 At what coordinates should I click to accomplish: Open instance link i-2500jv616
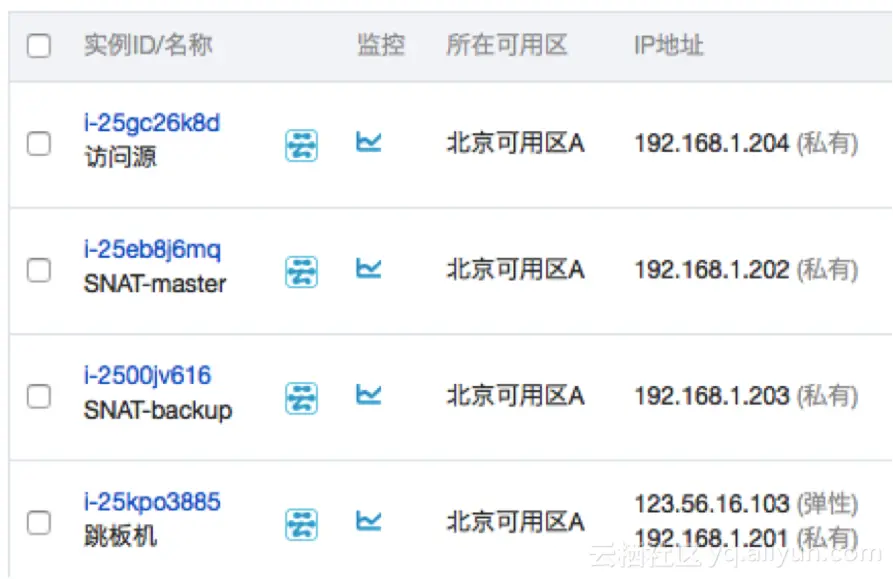(147, 376)
